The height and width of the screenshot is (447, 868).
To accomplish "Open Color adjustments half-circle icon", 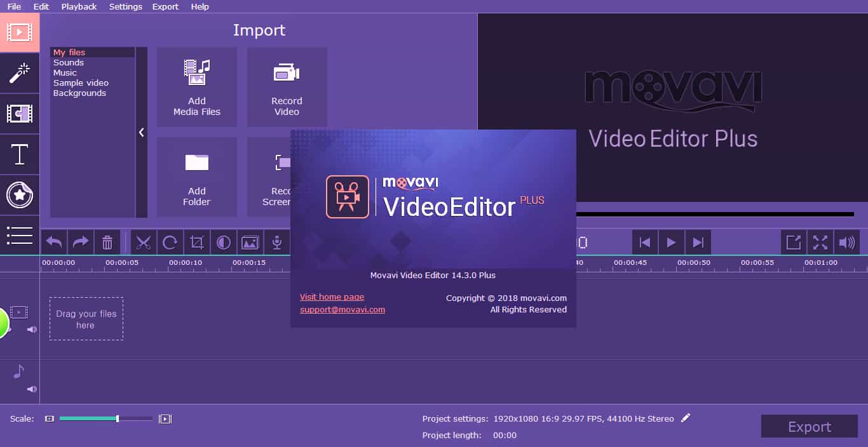I will 224,243.
